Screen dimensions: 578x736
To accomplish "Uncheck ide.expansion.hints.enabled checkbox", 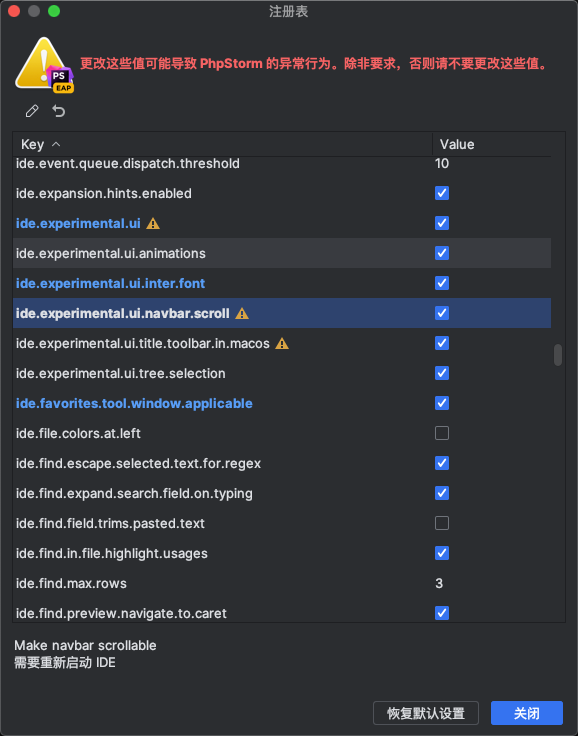I will click(x=442, y=193).
